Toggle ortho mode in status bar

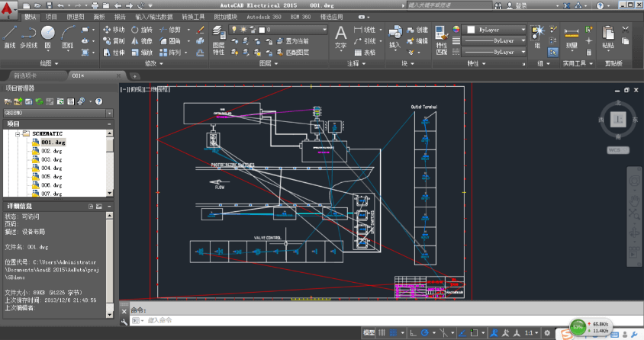(x=412, y=333)
